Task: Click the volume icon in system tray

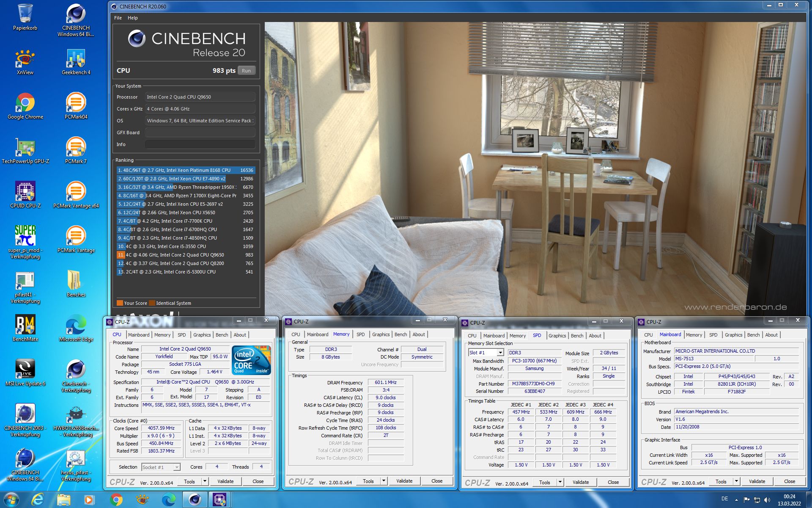Action: (767, 500)
